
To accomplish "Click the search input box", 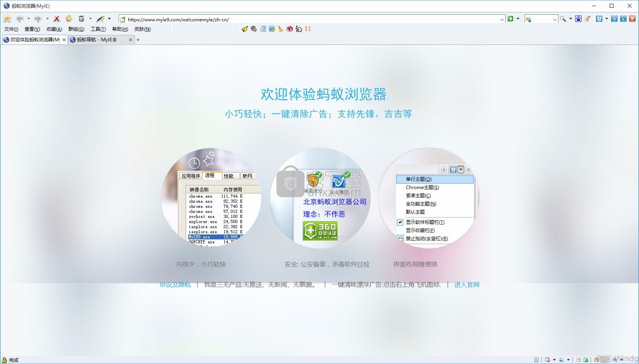I will [541, 19].
